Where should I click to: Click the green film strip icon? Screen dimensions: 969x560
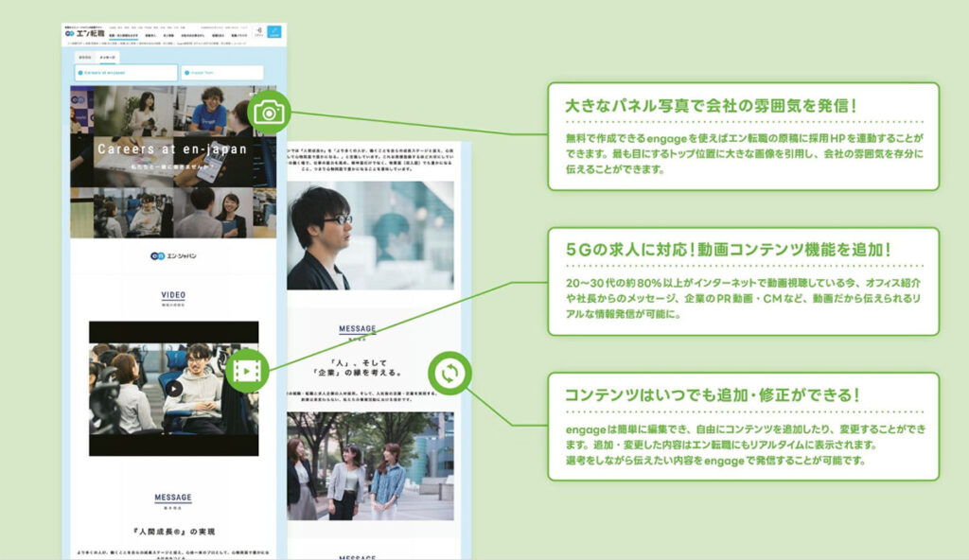click(246, 370)
